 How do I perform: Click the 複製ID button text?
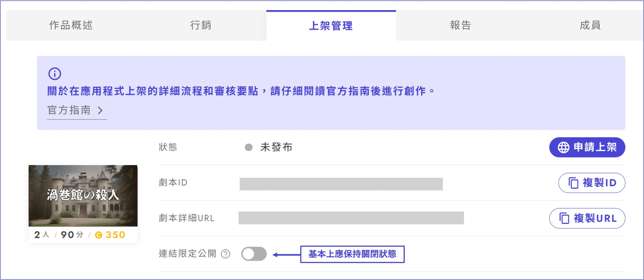(600, 183)
